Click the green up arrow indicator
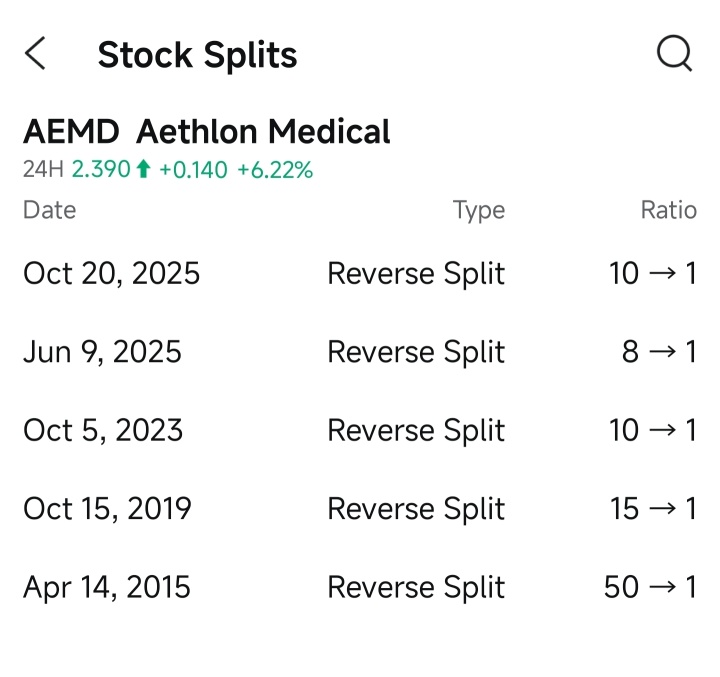 tap(143, 169)
